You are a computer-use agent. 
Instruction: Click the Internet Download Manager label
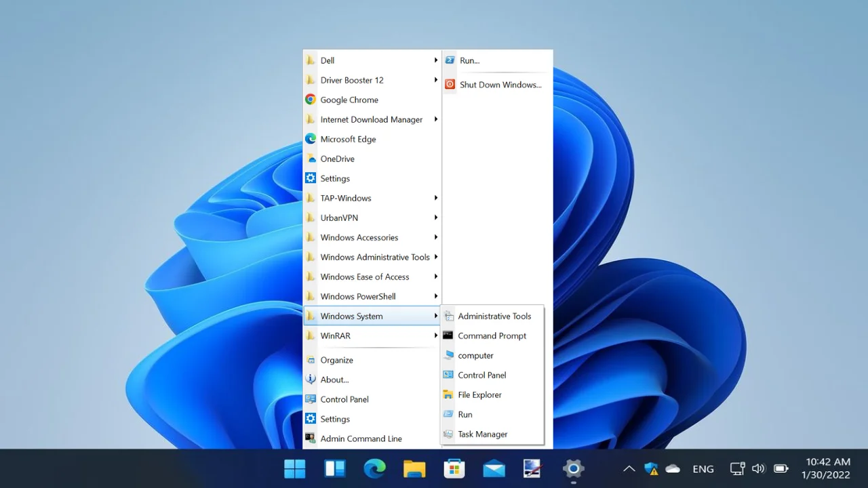pyautogui.click(x=372, y=119)
